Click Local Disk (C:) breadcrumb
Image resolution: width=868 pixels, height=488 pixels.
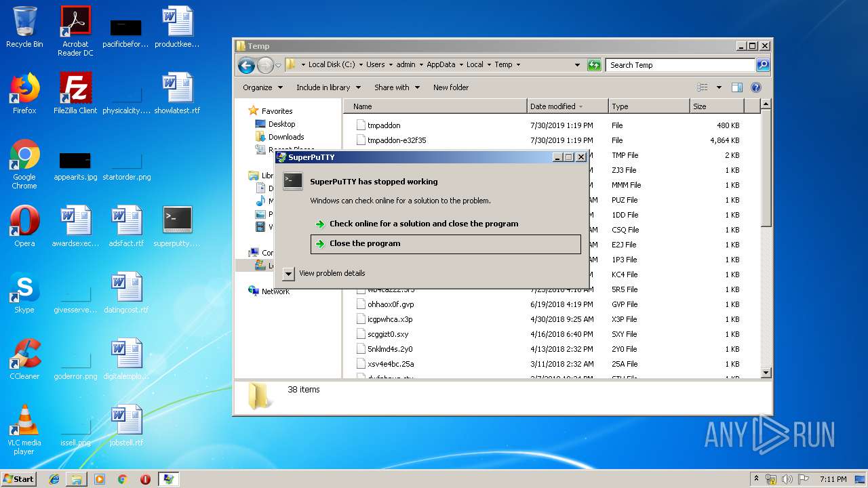tap(332, 65)
